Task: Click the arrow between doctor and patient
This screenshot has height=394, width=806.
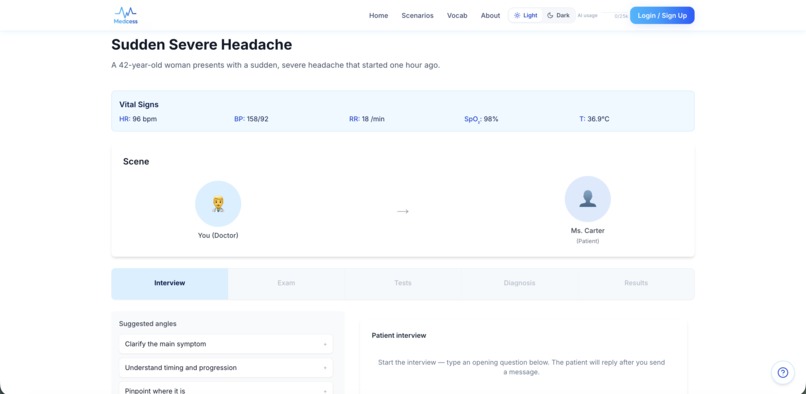Action: (403, 211)
